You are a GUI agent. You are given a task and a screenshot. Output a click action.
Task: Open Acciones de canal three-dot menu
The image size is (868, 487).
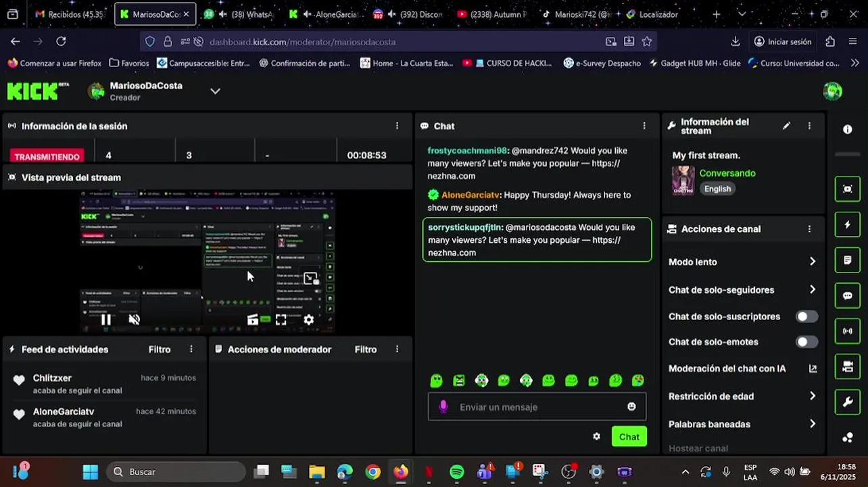pyautogui.click(x=809, y=229)
